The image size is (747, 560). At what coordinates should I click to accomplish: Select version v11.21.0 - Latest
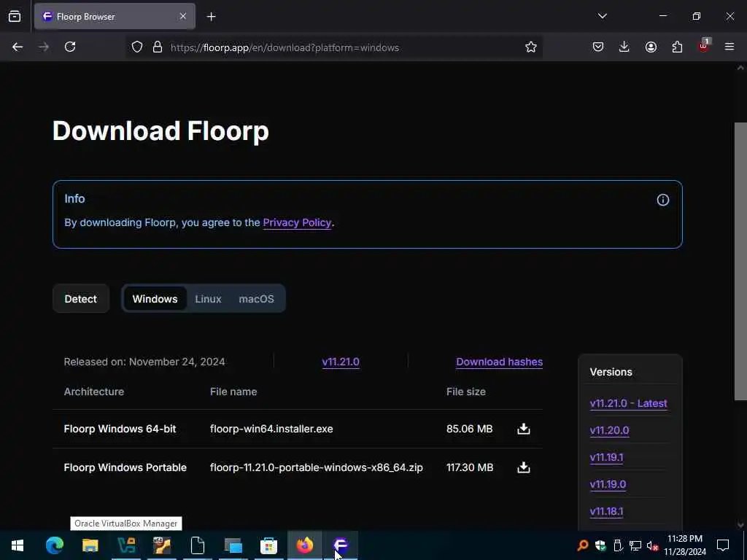coord(628,403)
